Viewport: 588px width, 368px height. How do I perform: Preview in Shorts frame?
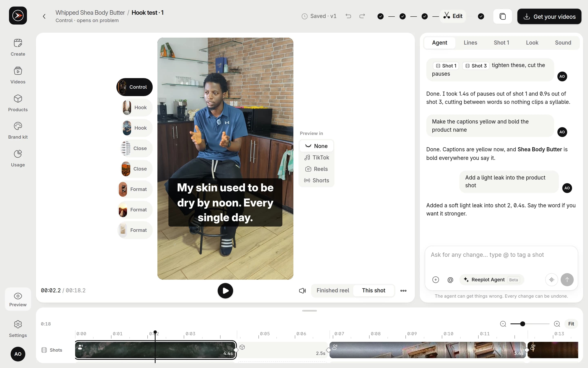316,180
